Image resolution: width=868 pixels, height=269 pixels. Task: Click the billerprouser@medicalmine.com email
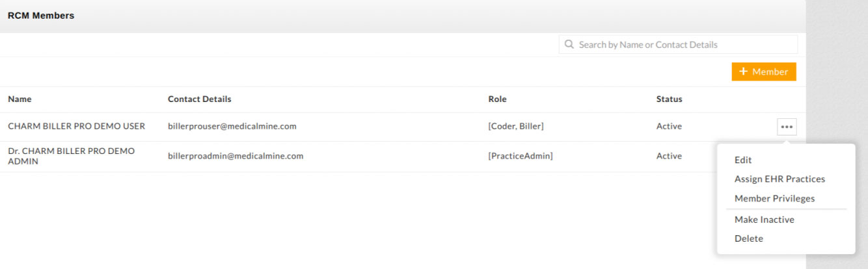coord(232,126)
